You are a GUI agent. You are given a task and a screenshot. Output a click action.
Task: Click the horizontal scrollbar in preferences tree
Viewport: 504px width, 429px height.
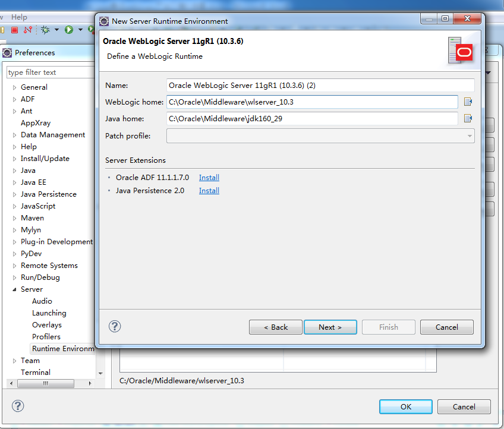(45, 383)
